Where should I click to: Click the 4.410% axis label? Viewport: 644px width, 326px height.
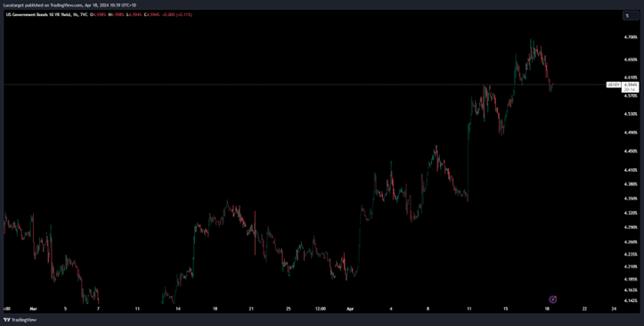[x=630, y=169]
